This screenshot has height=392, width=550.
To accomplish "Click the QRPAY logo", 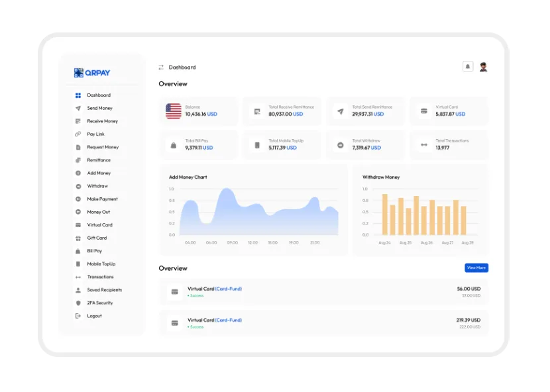I will (x=92, y=73).
